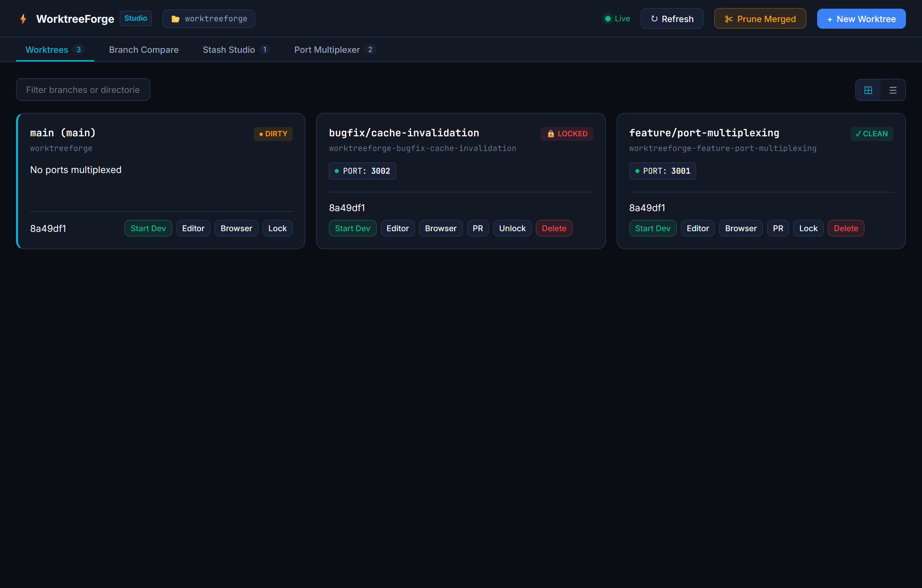Viewport: 922px width, 588px height.
Task: Focus the Filter branches input field
Action: 83,90
